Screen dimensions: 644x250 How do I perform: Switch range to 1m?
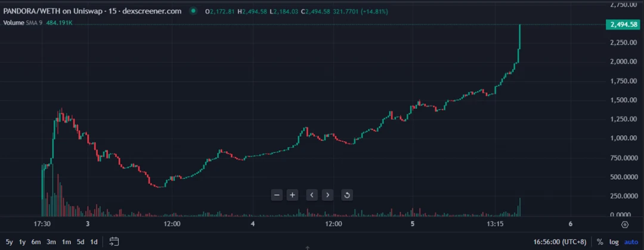click(x=66, y=242)
